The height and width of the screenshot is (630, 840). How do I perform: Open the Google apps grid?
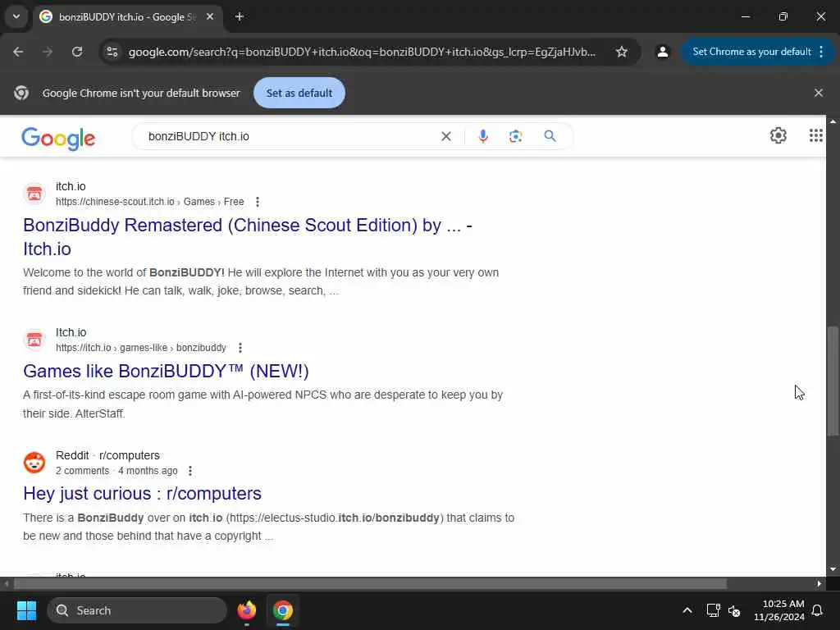(816, 135)
